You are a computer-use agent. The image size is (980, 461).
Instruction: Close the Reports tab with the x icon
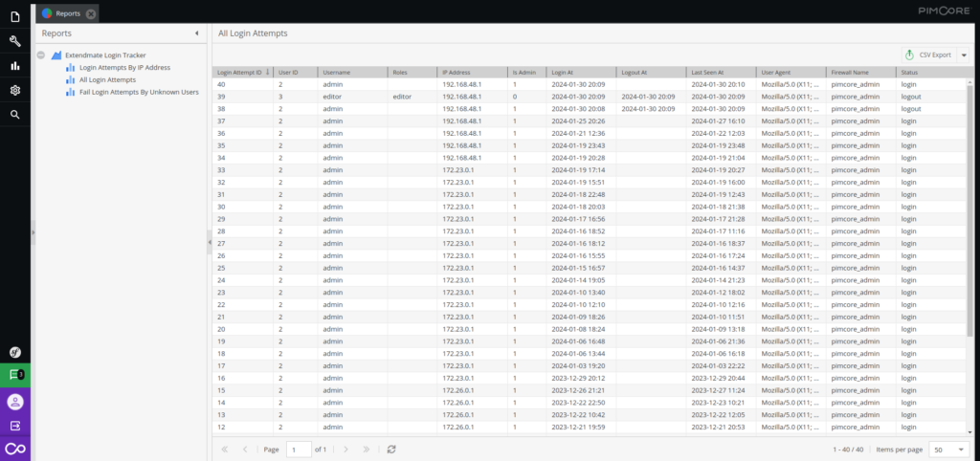[x=91, y=13]
